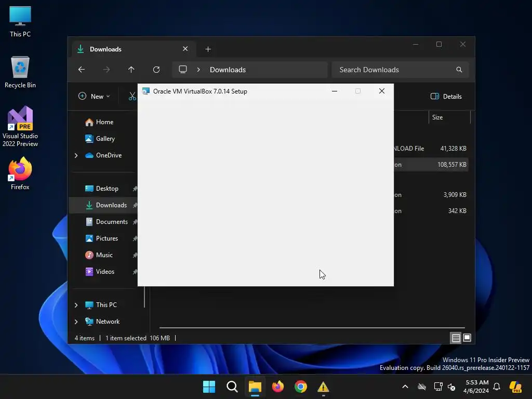This screenshot has width=532, height=399.
Task: Open File Explorer from taskbar
Action: (x=255, y=387)
